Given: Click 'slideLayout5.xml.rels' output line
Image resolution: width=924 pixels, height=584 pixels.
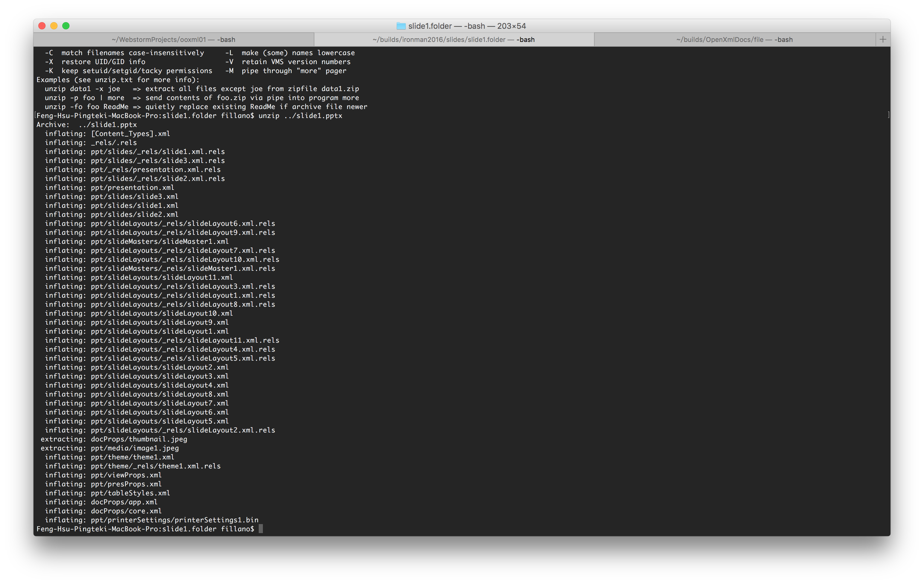Looking at the screenshot, I should 160,358.
